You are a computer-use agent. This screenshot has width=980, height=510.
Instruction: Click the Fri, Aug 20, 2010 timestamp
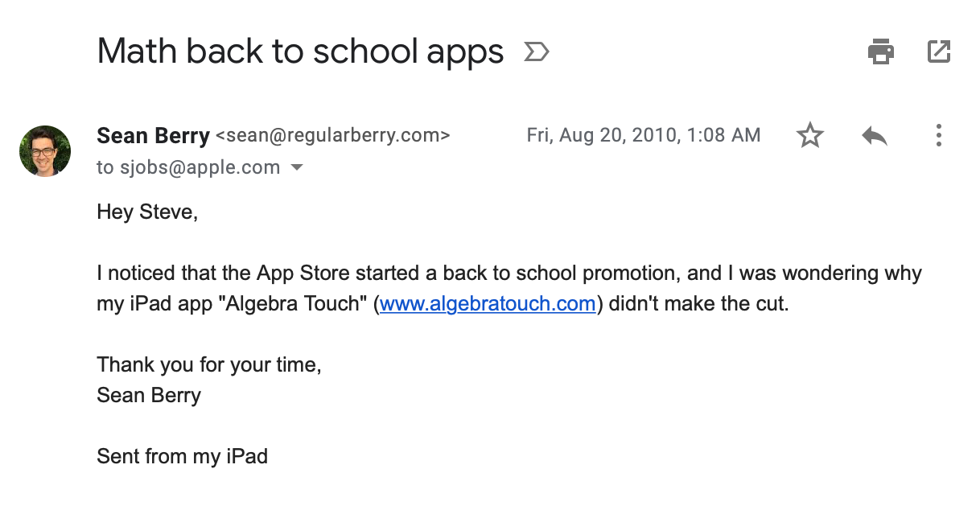point(644,135)
